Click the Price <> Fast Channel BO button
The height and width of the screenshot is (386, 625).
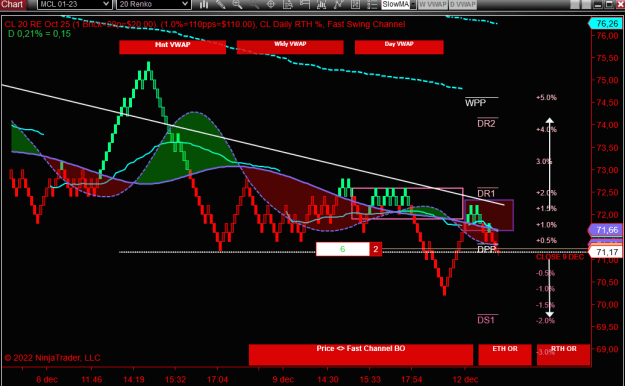point(361,354)
